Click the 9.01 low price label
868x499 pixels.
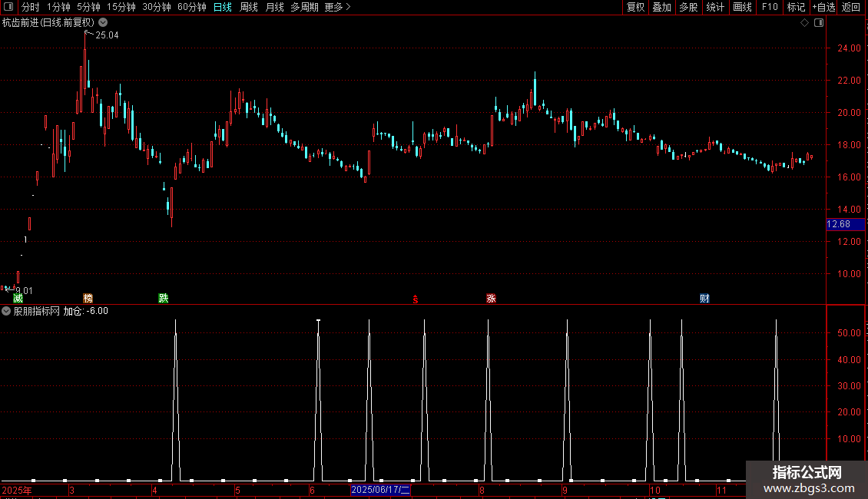pos(24,291)
